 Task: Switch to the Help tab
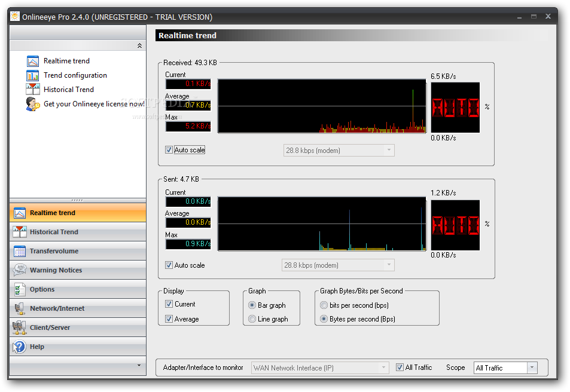coord(78,347)
